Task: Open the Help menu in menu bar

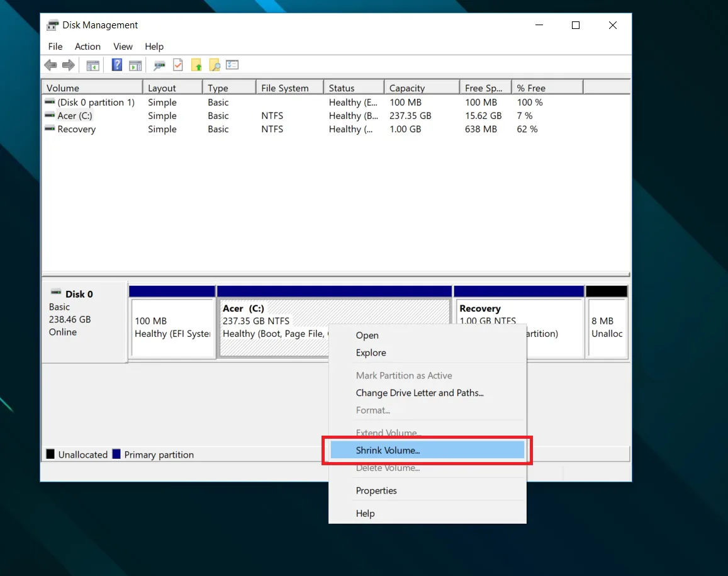Action: [x=154, y=47]
